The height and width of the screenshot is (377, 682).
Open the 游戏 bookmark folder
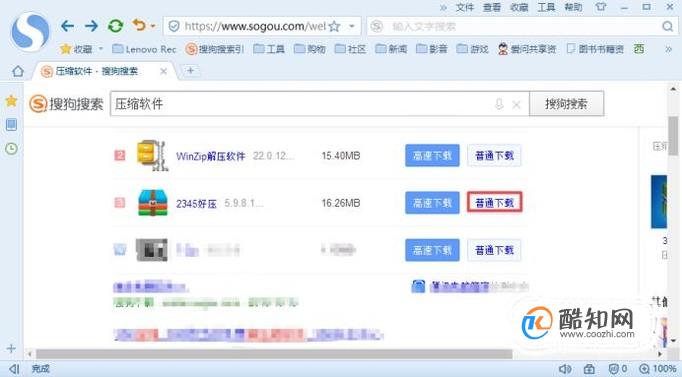pyautogui.click(x=472, y=49)
